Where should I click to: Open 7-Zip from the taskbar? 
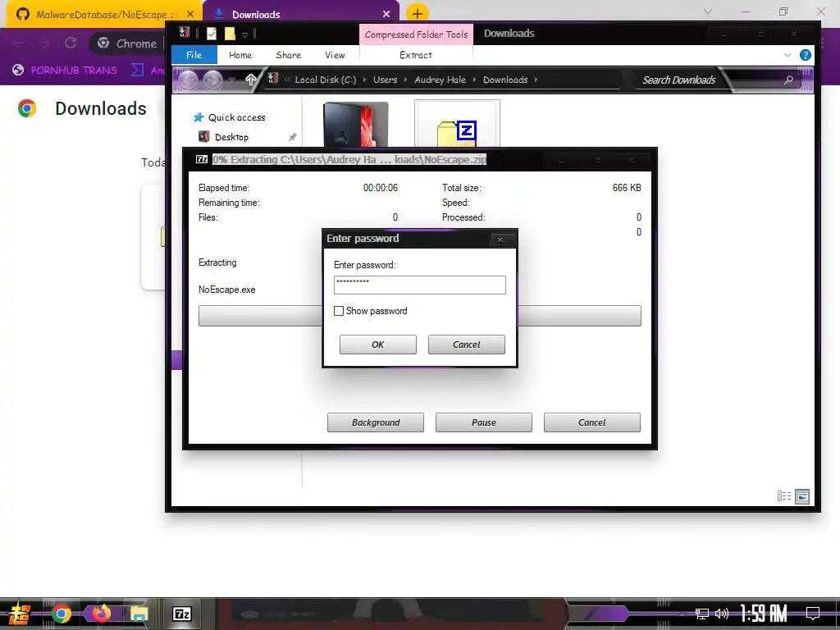[x=182, y=614]
